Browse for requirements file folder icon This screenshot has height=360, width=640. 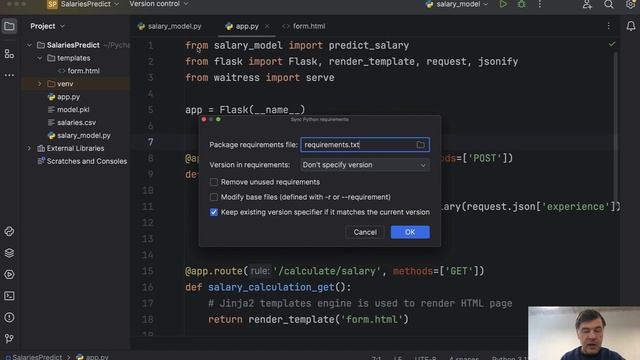(420, 145)
